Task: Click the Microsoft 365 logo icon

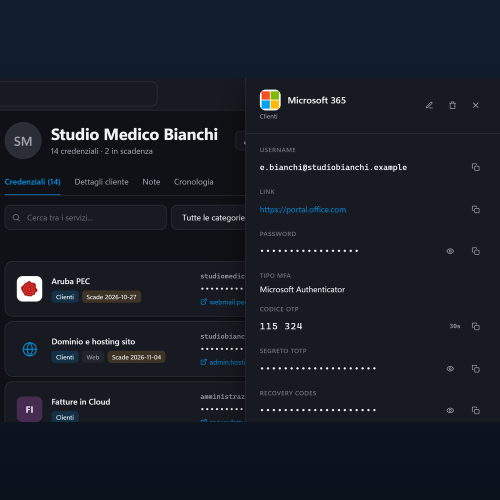Action: [x=270, y=100]
